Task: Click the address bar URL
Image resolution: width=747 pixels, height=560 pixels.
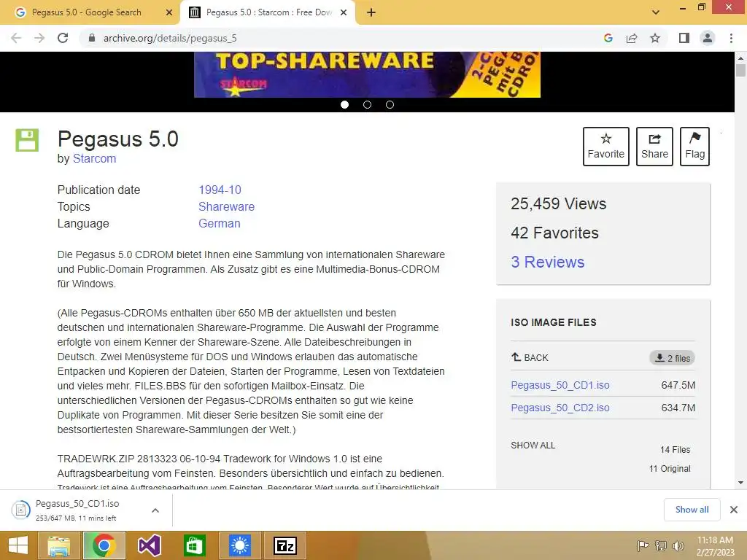Action: (x=170, y=38)
